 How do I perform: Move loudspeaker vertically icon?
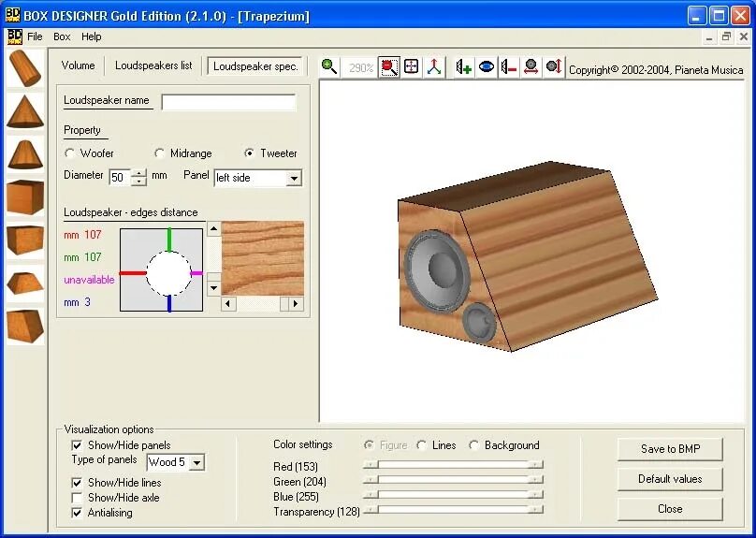click(x=553, y=67)
